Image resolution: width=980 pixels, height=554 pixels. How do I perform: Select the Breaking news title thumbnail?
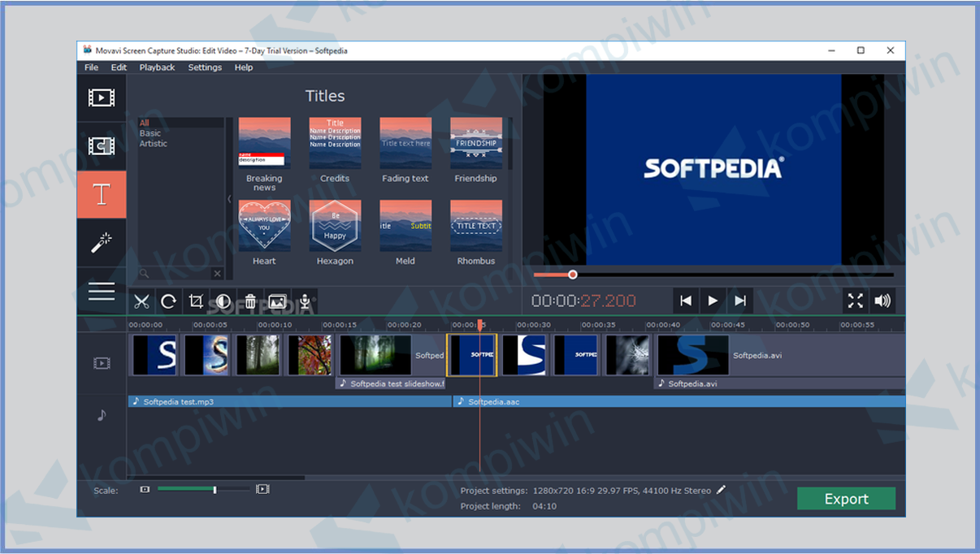(264, 143)
